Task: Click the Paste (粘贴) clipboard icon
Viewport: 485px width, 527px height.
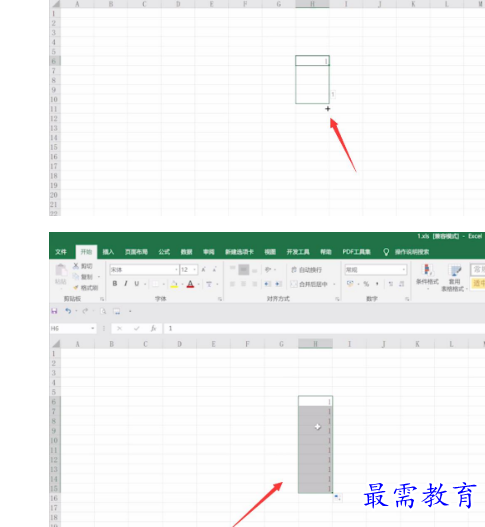Action: click(x=61, y=270)
